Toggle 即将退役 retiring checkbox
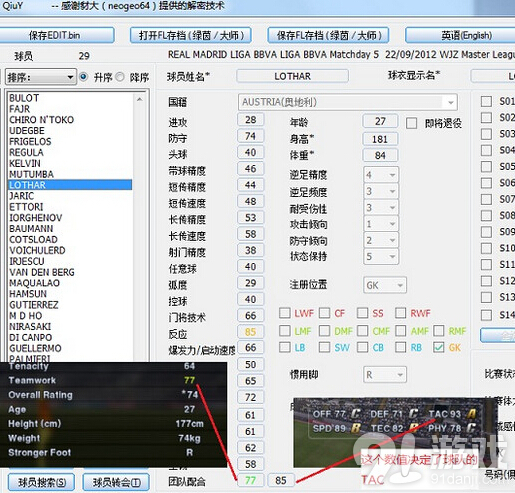This screenshot has width=515, height=493. coord(412,123)
